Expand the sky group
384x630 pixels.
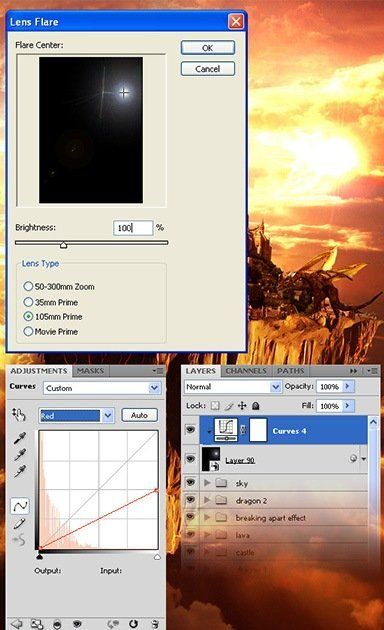pyautogui.click(x=207, y=483)
